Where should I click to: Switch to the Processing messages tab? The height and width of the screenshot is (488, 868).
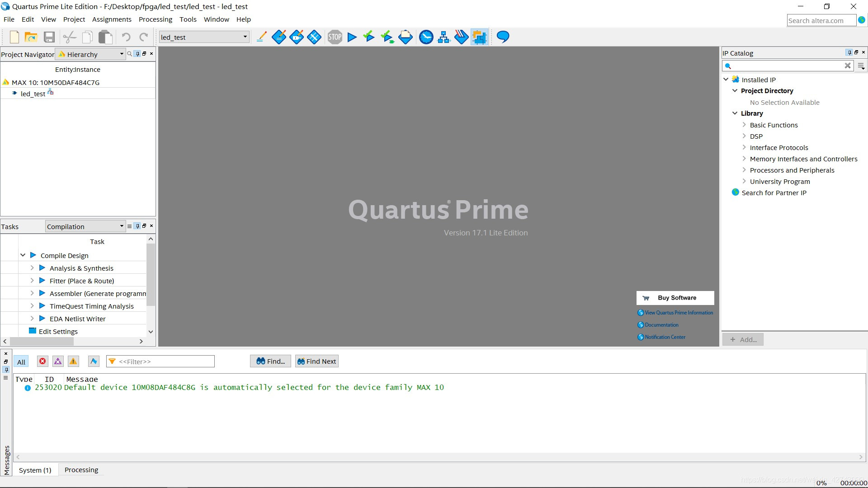(81, 470)
